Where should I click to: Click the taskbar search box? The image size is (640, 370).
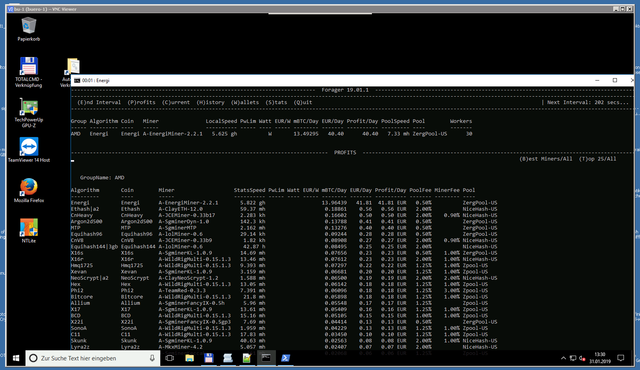coord(93,358)
